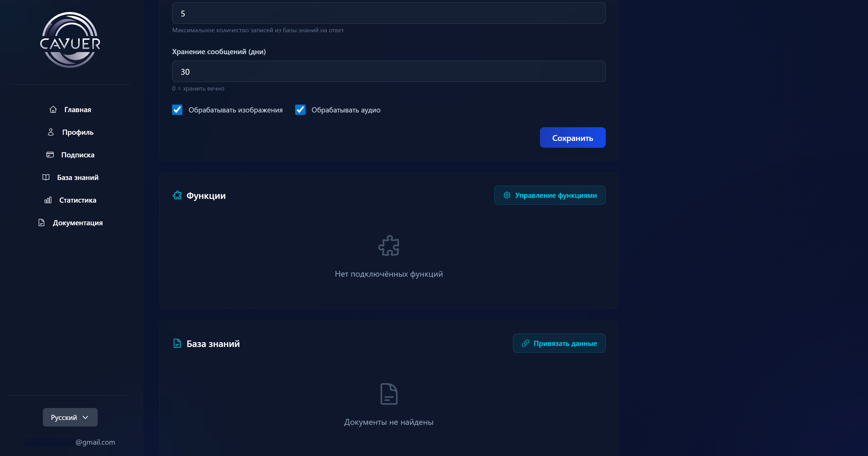Click the bar chart icon beside Статистика
Image resolution: width=868 pixels, height=456 pixels.
[48, 200]
